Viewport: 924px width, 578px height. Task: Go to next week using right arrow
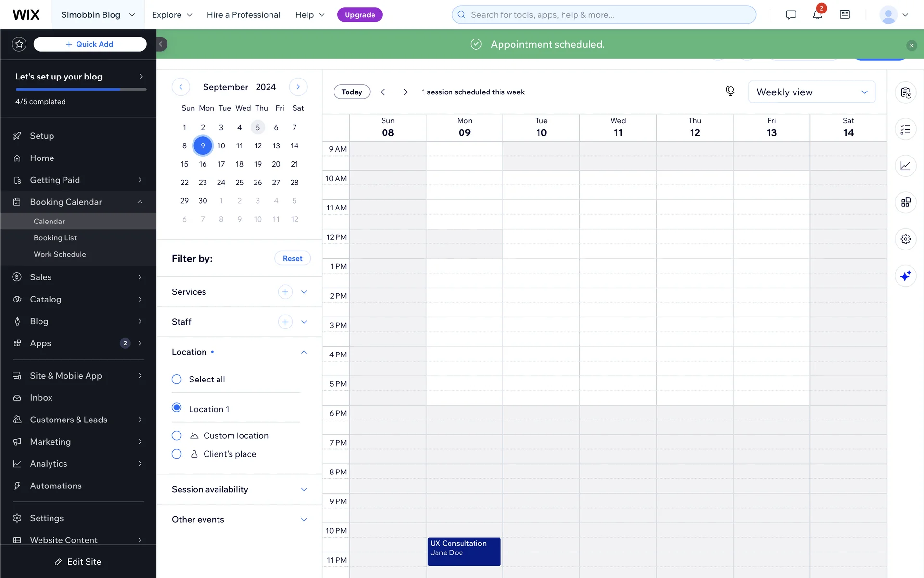tap(403, 92)
